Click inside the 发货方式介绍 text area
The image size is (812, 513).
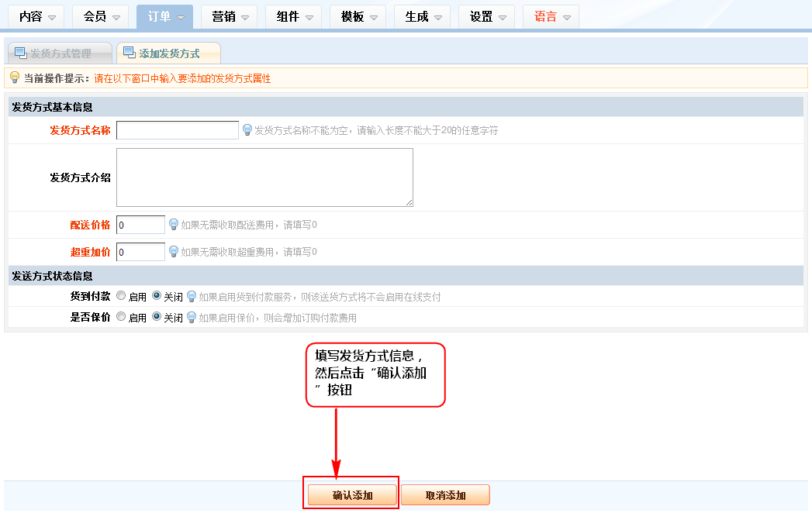264,177
